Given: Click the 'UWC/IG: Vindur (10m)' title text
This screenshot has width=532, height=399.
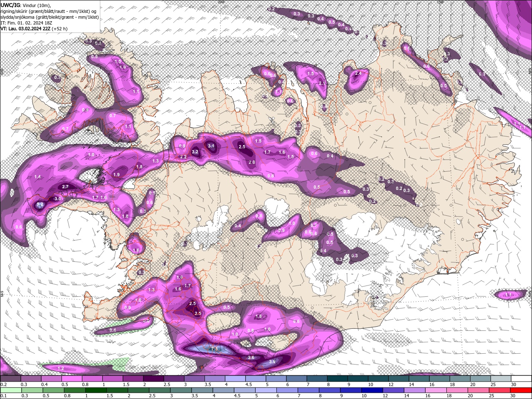Looking at the screenshot, I should coord(25,5).
